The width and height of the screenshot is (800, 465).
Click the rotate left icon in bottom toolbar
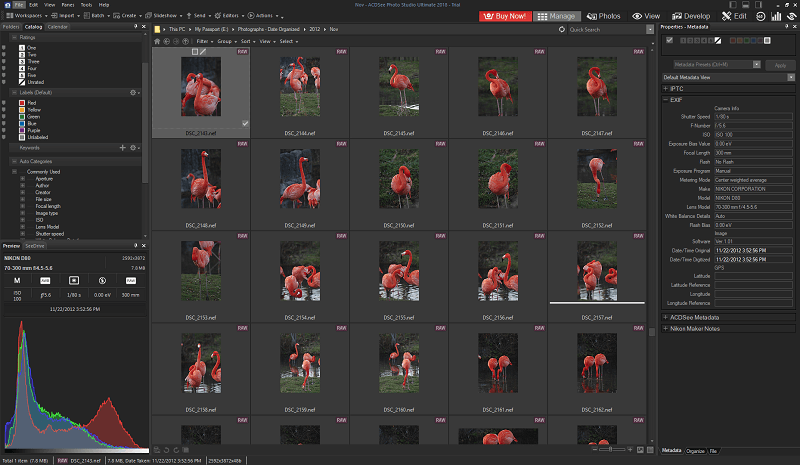coord(167,450)
